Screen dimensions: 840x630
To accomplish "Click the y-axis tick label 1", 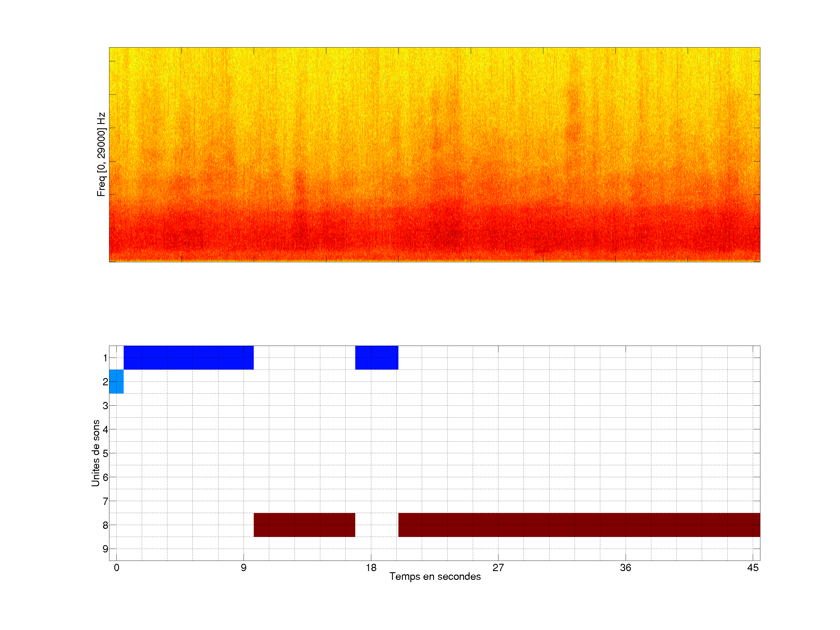I will [x=105, y=358].
